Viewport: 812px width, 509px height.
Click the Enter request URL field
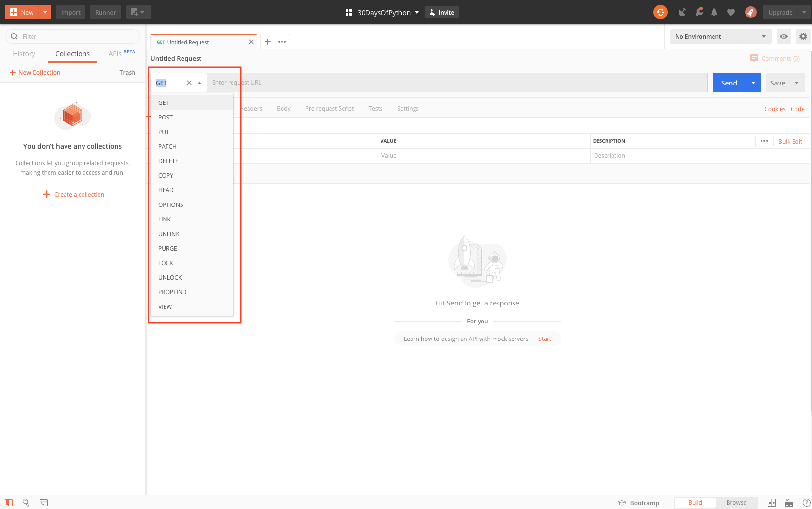[456, 83]
